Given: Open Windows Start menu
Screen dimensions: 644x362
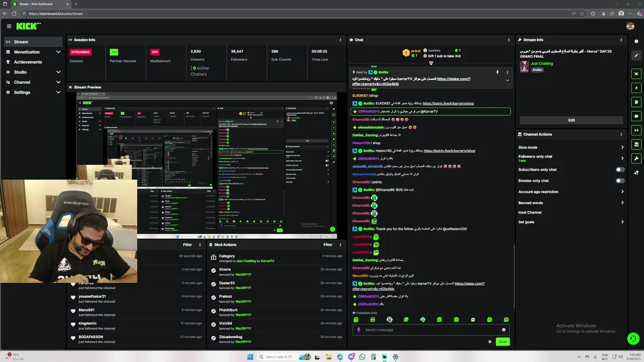Looking at the screenshot, I should pos(250,357).
